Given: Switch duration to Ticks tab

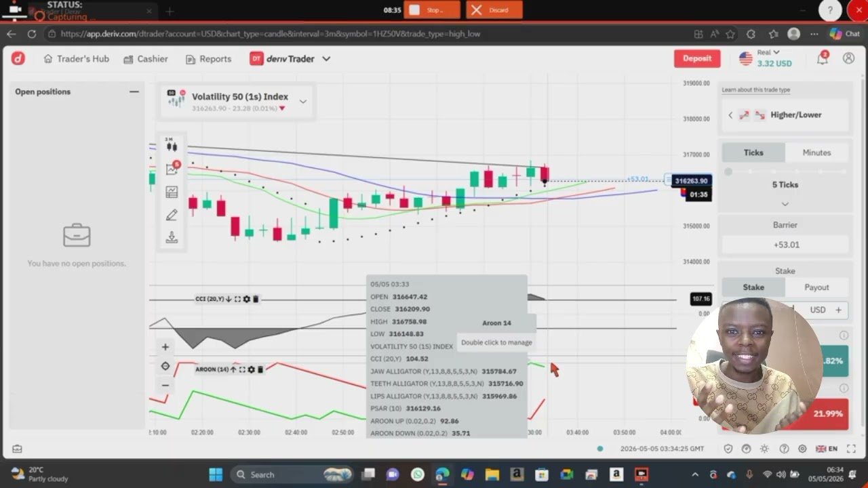Looking at the screenshot, I should pyautogui.click(x=753, y=152).
